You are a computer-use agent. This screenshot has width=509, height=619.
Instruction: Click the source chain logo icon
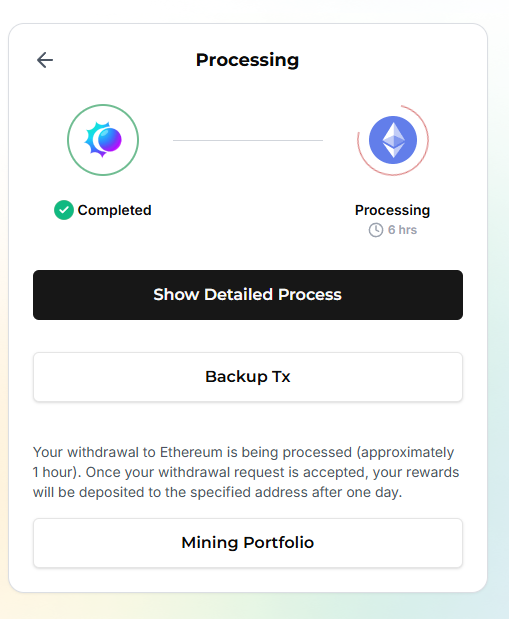tap(103, 140)
